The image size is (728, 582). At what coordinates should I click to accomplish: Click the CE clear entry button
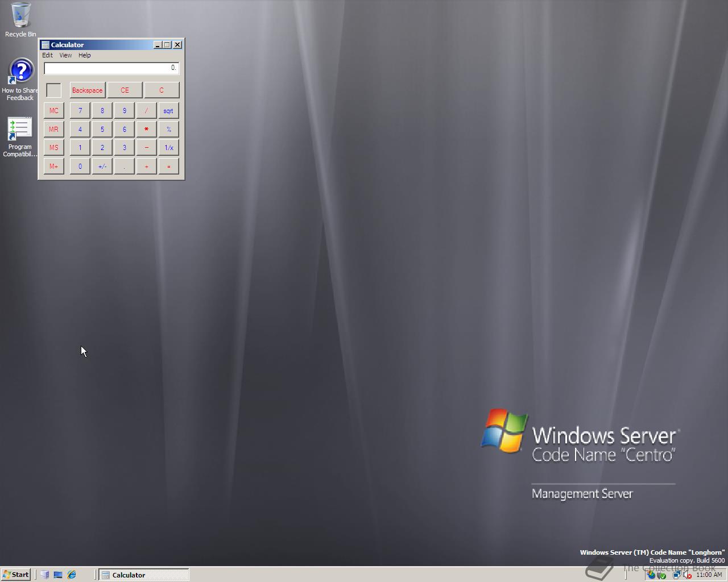125,90
